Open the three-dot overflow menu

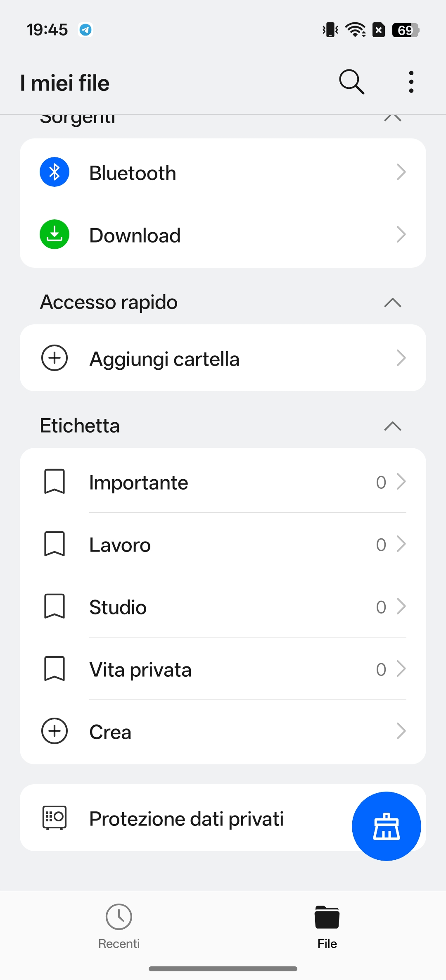pos(411,82)
